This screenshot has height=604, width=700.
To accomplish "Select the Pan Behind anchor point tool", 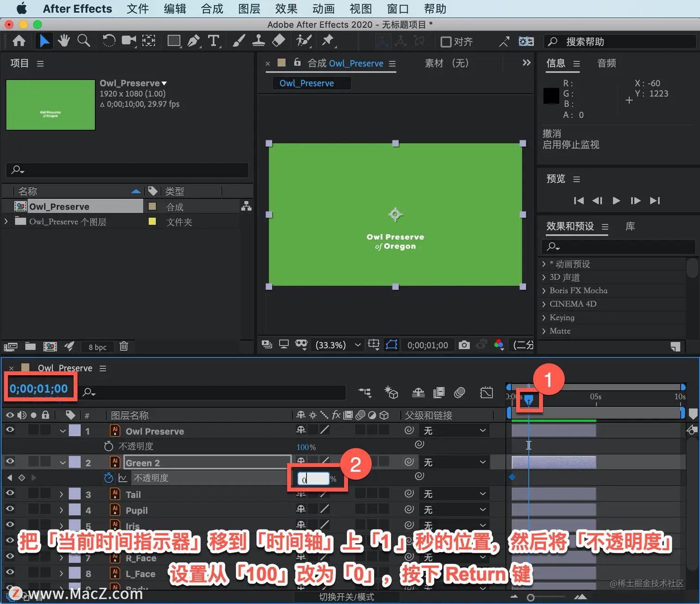I will click(149, 41).
